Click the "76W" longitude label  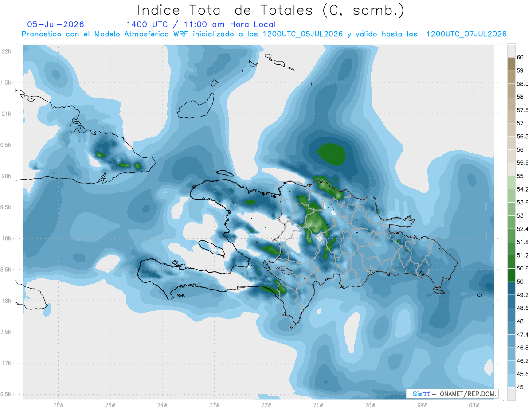pos(58,405)
